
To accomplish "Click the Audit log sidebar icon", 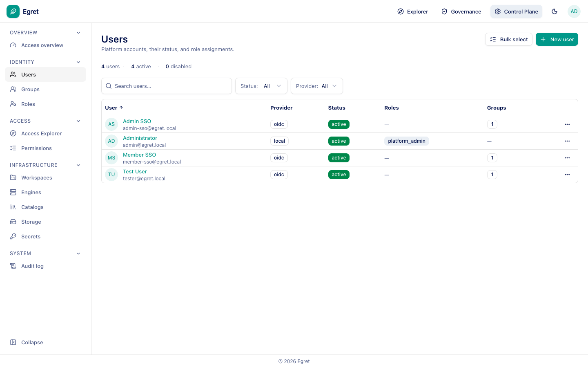I will coord(13,266).
